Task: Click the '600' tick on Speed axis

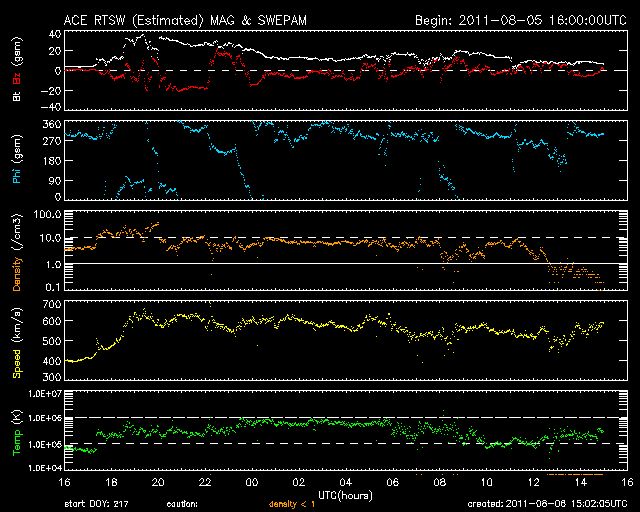Action: pyautogui.click(x=52, y=321)
